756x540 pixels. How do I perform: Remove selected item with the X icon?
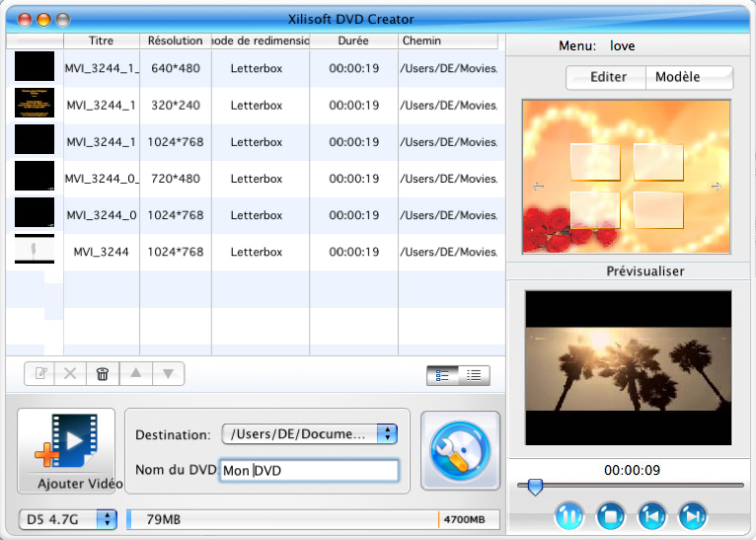pos(70,374)
